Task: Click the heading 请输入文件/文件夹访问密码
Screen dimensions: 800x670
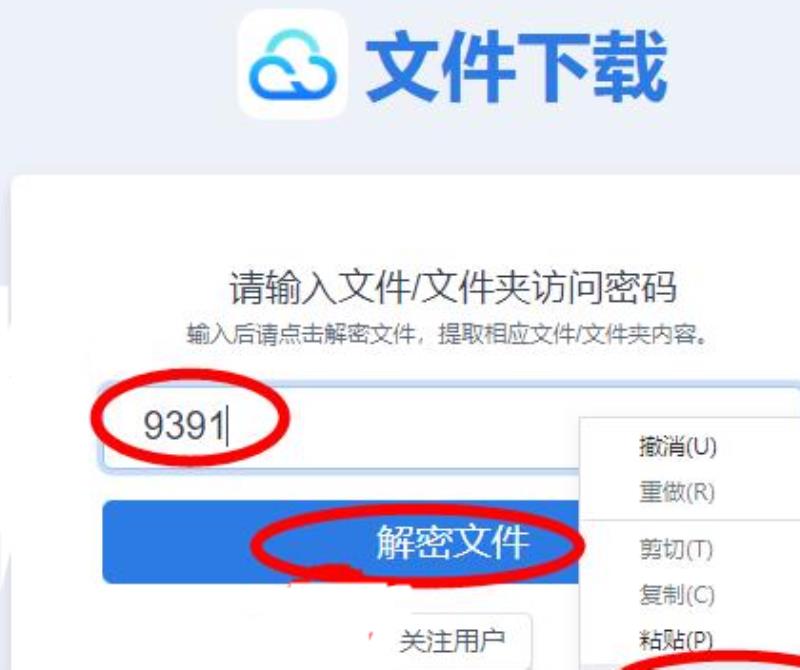Action: [453, 288]
